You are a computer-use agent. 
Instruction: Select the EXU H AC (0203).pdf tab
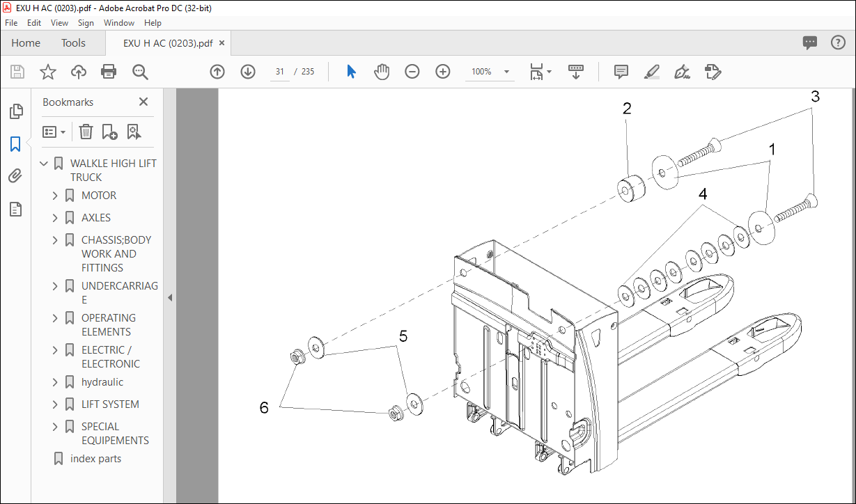point(168,42)
